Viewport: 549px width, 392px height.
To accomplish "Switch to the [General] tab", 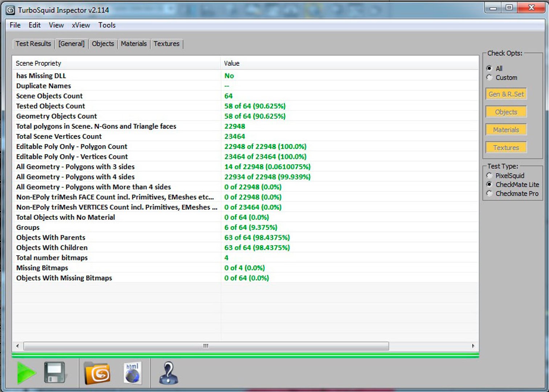I will pyautogui.click(x=71, y=44).
